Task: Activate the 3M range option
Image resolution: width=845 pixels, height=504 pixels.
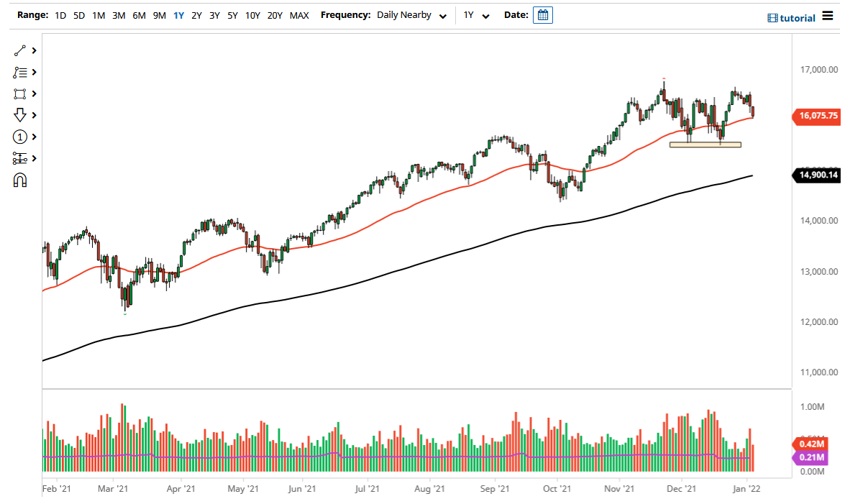Action: click(118, 14)
